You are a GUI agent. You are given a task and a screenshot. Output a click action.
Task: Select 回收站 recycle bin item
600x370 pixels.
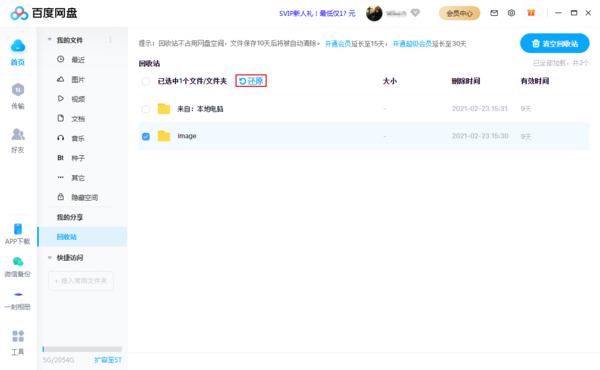coord(83,237)
